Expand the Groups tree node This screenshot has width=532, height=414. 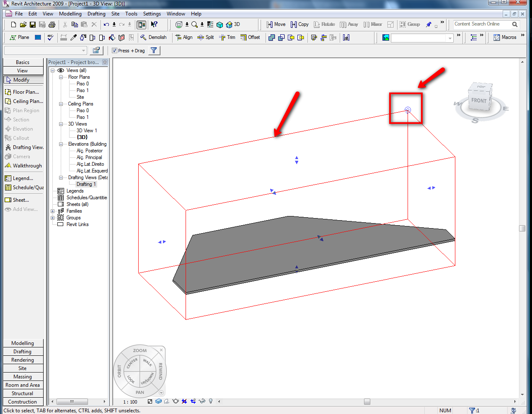click(x=53, y=218)
